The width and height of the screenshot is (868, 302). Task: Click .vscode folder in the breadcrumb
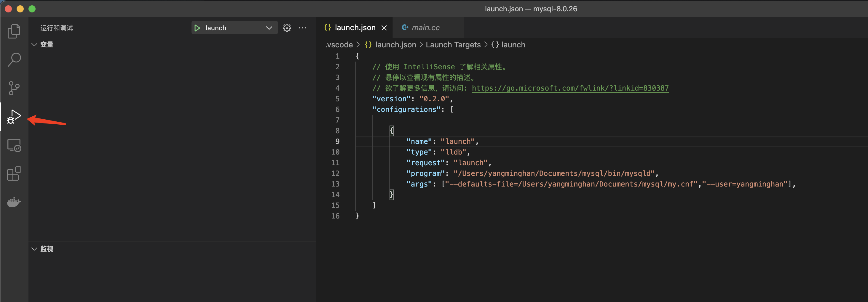pos(339,45)
